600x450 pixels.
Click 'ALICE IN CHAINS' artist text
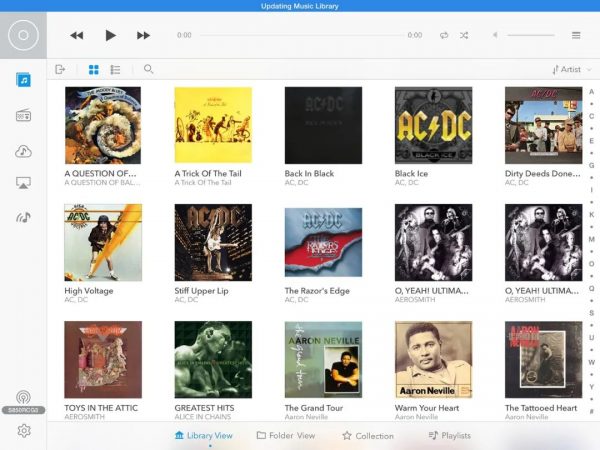[x=202, y=417]
